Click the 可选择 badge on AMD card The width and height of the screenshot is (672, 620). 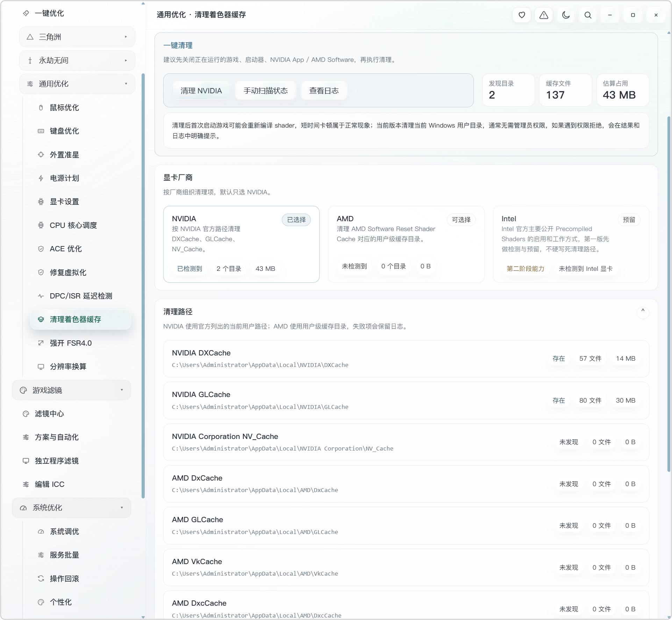[x=461, y=220]
